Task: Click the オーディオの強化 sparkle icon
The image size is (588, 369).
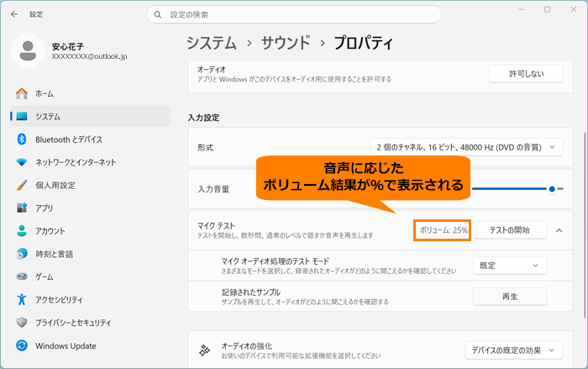Action: point(204,351)
